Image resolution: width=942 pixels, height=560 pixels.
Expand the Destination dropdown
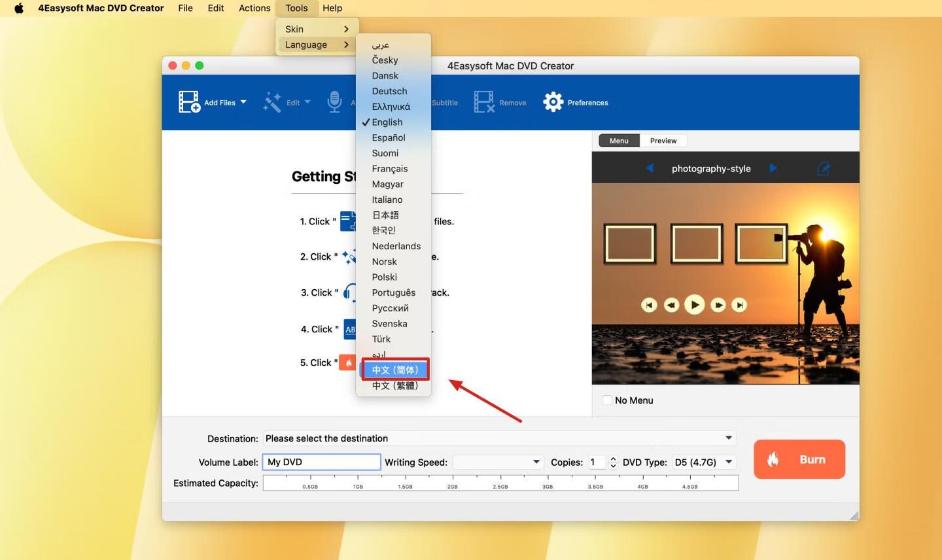click(x=728, y=438)
